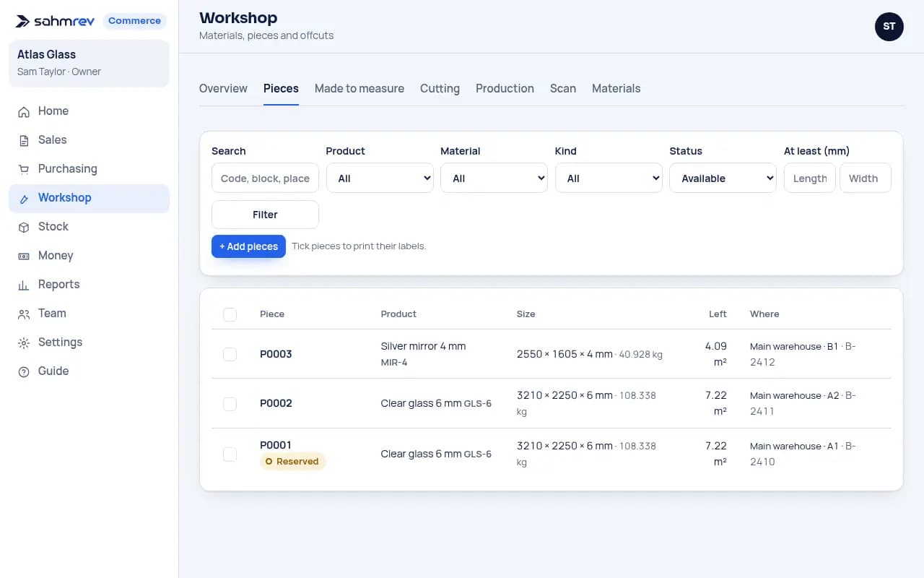Switch to the Production tab
Image resolution: width=924 pixels, height=578 pixels.
pyautogui.click(x=505, y=88)
